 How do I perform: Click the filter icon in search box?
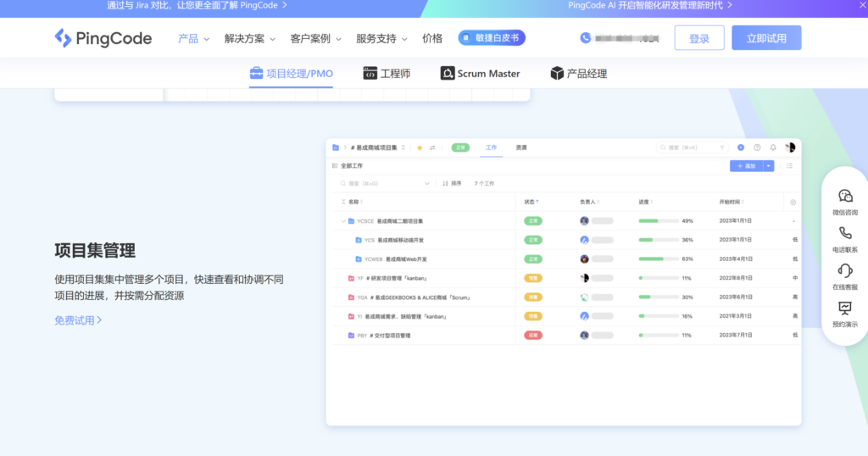[721, 147]
